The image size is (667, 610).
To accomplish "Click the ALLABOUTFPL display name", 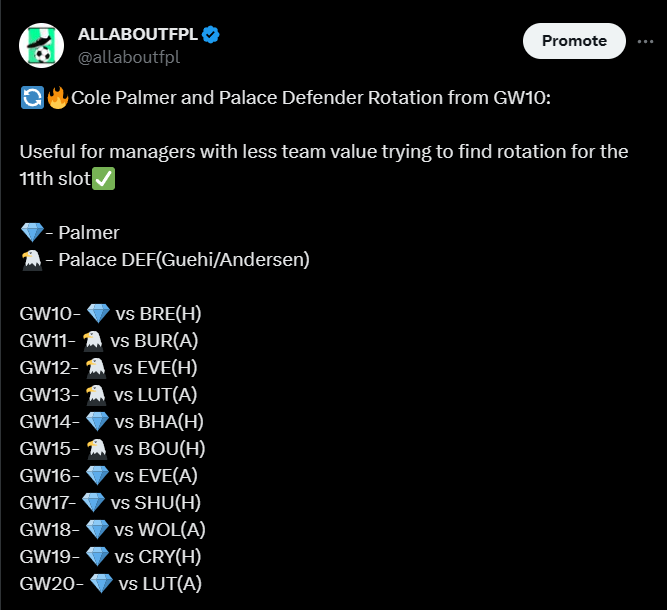I will [x=138, y=34].
